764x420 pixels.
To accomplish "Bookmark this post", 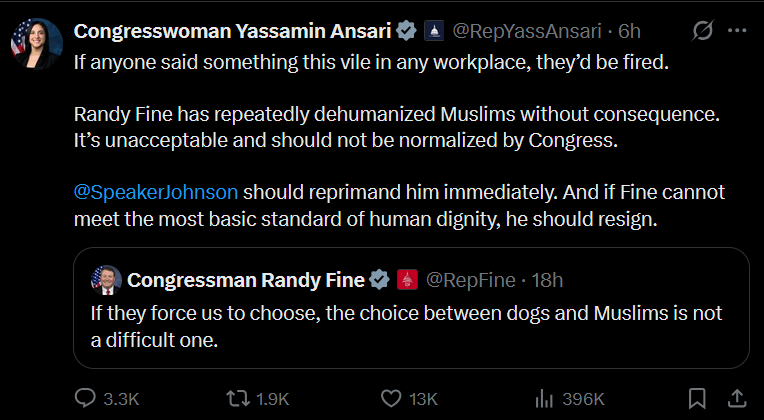I will tap(697, 399).
